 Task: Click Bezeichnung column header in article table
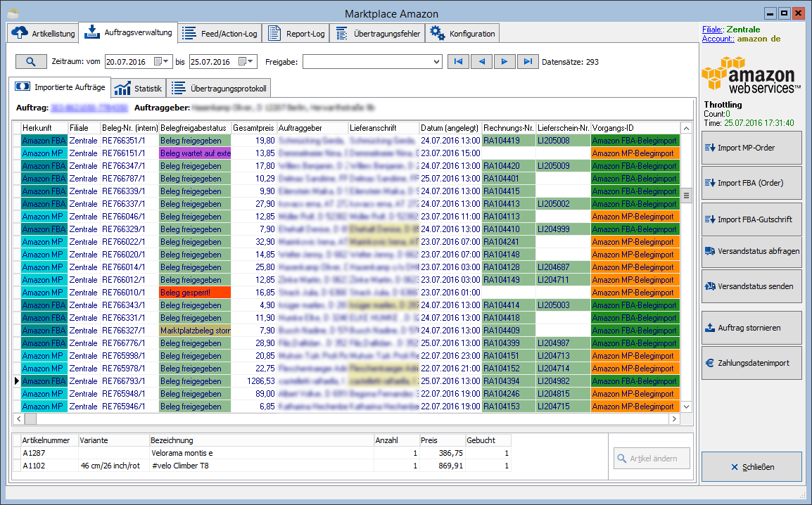click(262, 440)
